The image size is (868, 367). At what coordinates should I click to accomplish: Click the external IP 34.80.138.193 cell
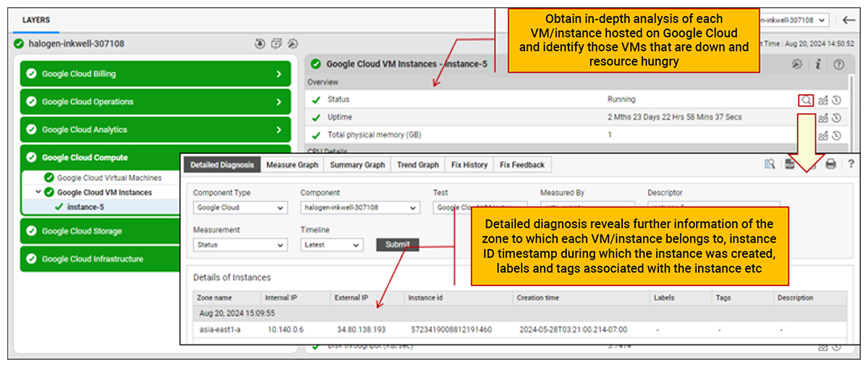tap(362, 329)
